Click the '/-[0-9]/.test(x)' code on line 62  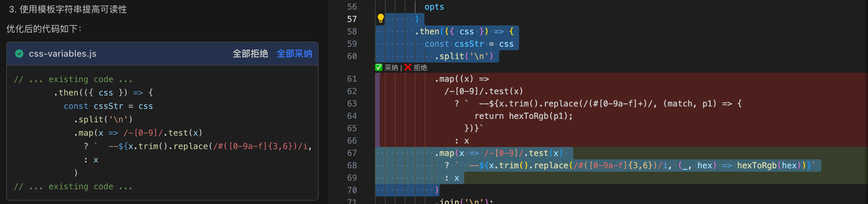[x=484, y=91]
